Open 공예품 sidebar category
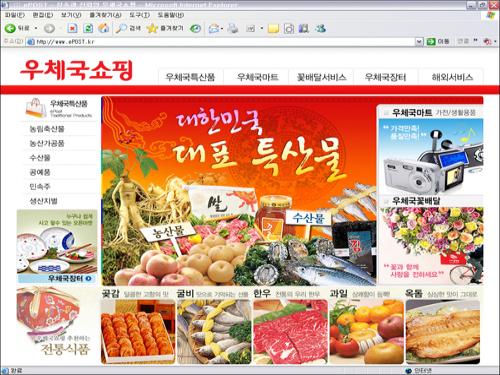Viewport: 500px width, 375px height. pyautogui.click(x=40, y=172)
